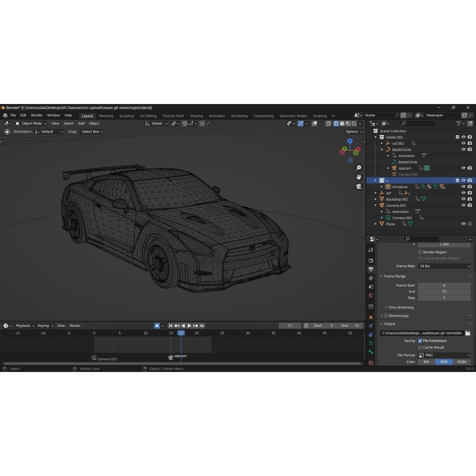Enable Render Region checkbox
476x476 pixels.
click(x=420, y=252)
